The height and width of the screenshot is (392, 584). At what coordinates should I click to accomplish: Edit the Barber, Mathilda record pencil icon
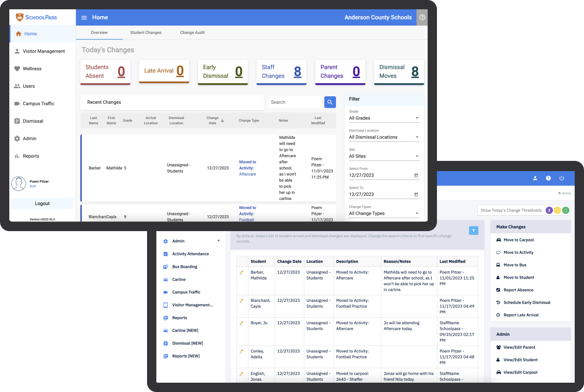pyautogui.click(x=241, y=272)
